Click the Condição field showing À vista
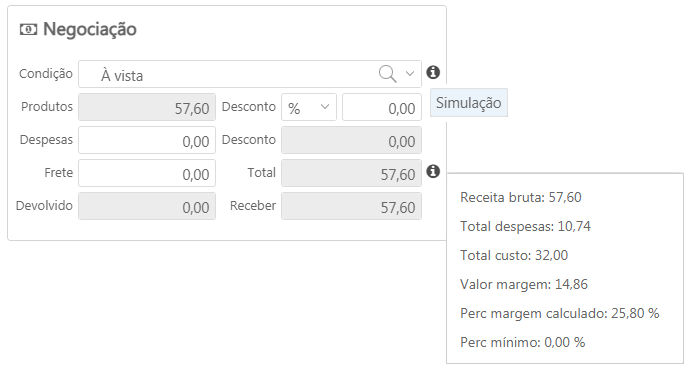 pos(250,74)
